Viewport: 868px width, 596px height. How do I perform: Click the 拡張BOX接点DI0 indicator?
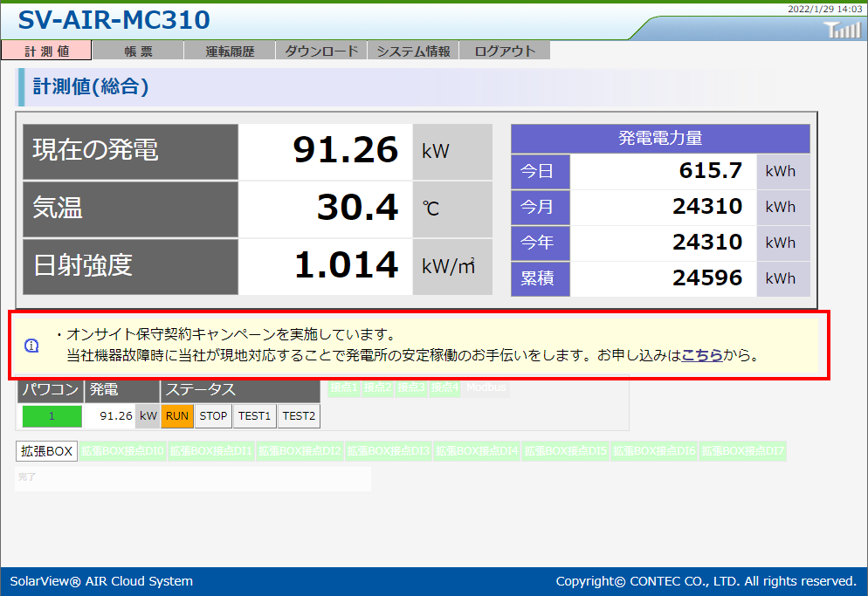point(123,451)
